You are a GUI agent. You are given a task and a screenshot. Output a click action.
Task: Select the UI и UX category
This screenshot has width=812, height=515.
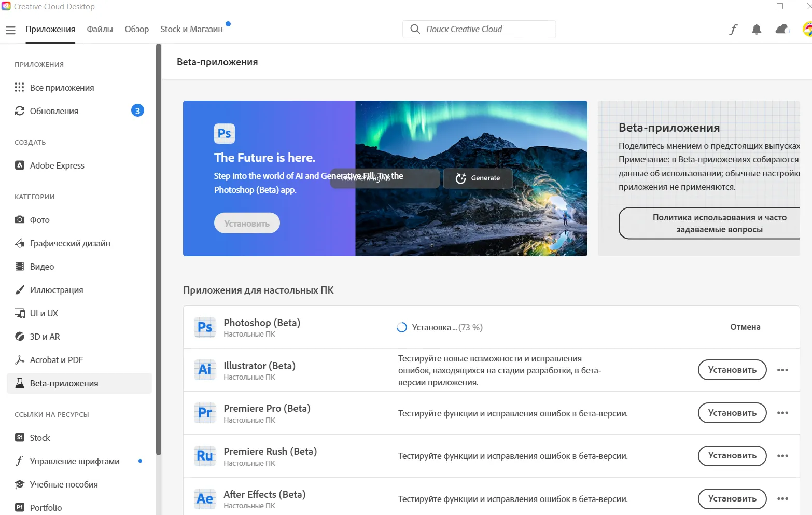79,313
